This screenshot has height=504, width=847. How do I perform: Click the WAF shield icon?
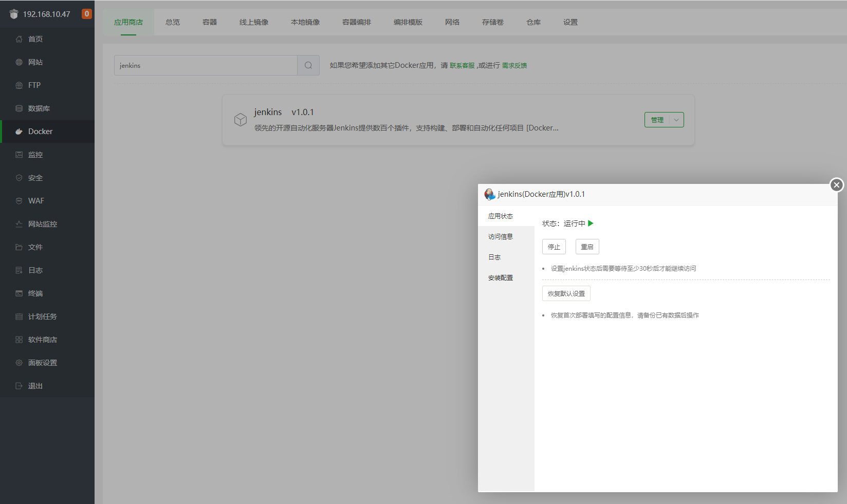[x=19, y=201]
